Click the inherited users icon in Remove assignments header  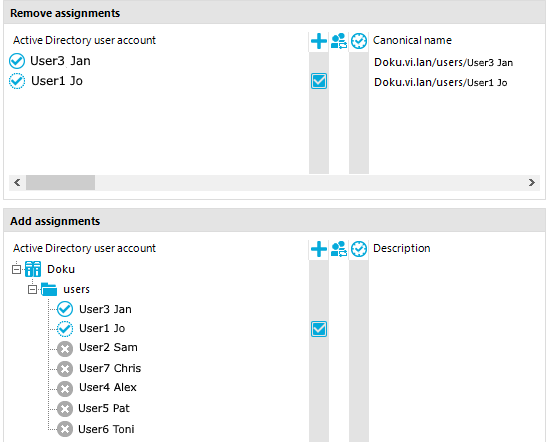(x=339, y=41)
